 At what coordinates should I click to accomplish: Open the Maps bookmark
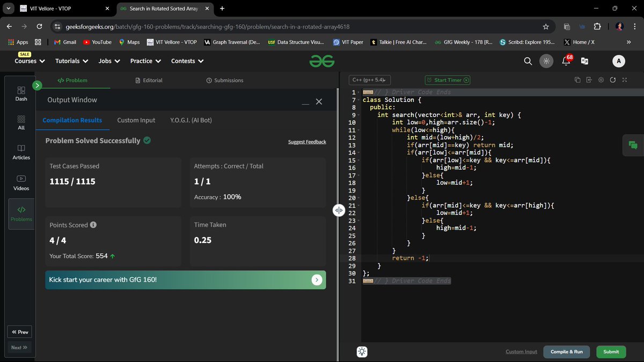pos(129,42)
